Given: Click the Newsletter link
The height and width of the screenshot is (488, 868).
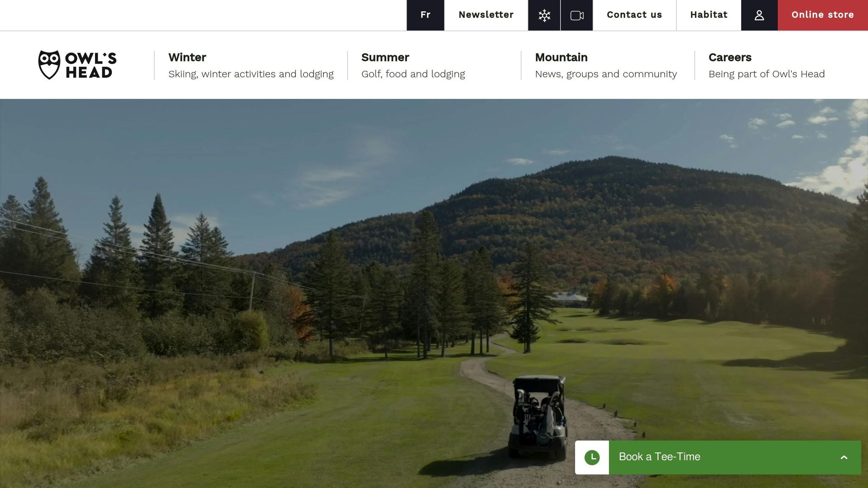Looking at the screenshot, I should [x=486, y=15].
